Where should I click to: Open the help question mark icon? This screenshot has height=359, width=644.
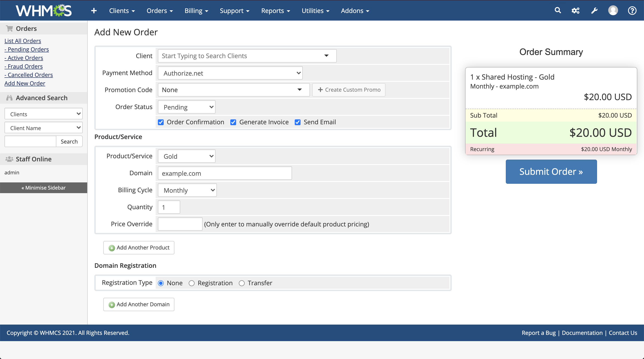632,11
